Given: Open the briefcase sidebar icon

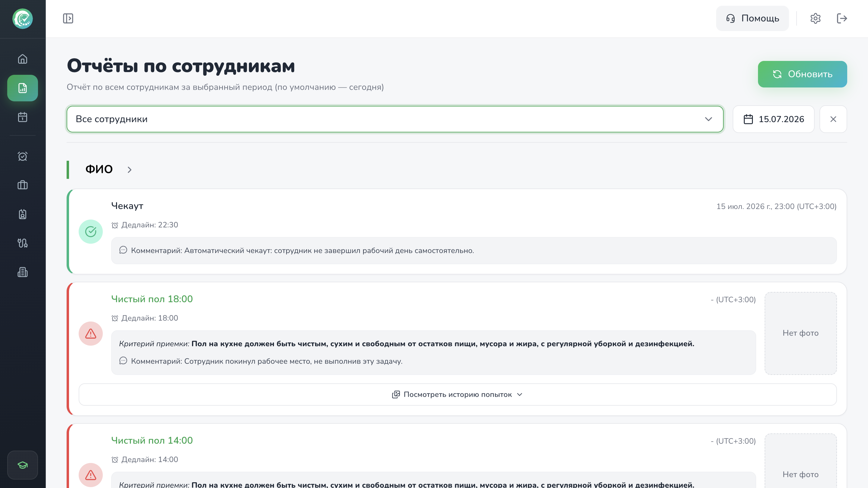Looking at the screenshot, I should tap(23, 185).
